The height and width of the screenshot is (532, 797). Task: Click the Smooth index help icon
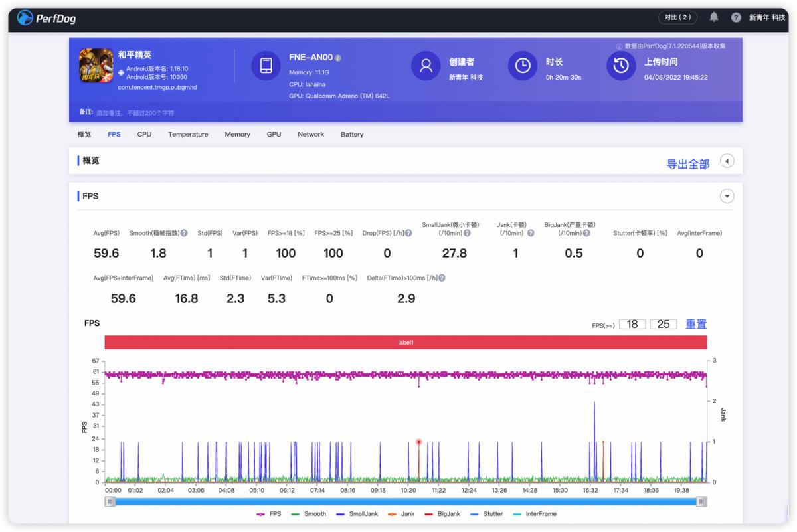click(x=184, y=234)
